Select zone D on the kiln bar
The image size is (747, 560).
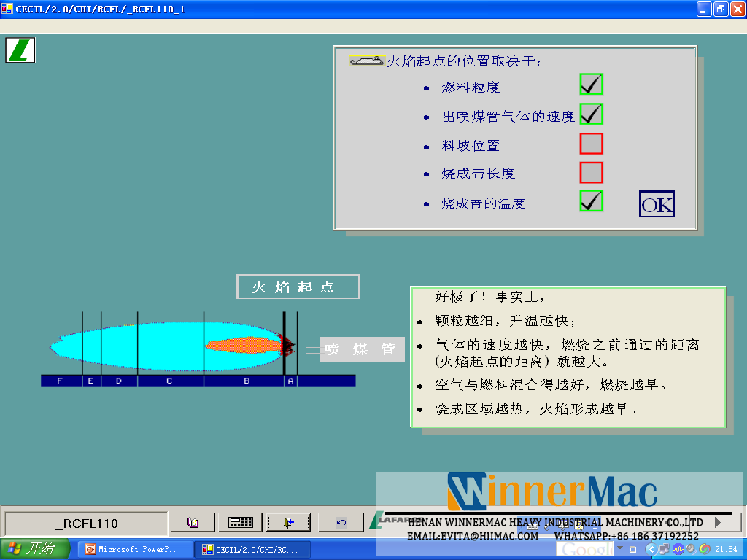[119, 381]
